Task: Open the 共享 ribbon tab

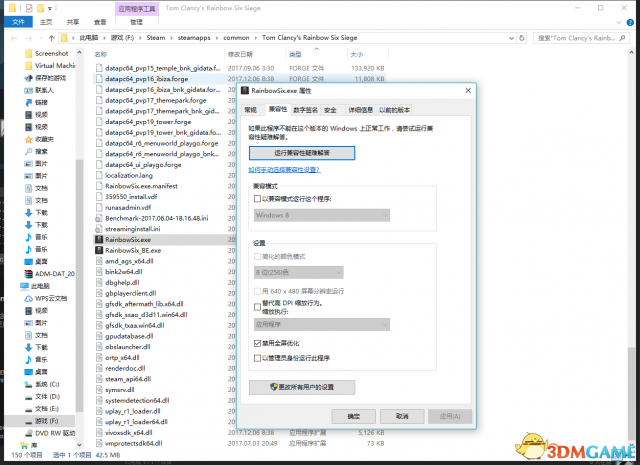Action: 73,22
